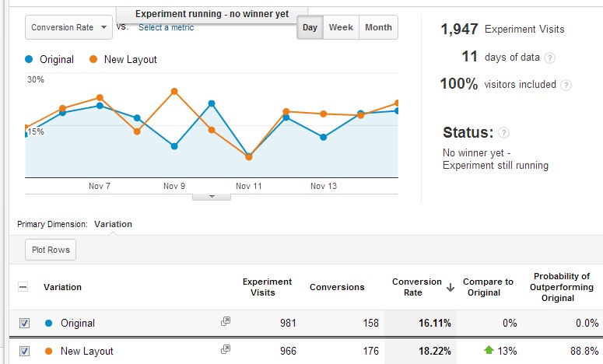The width and height of the screenshot is (603, 364).
Task: Click the 981 experiment visits cell
Action: [x=288, y=323]
